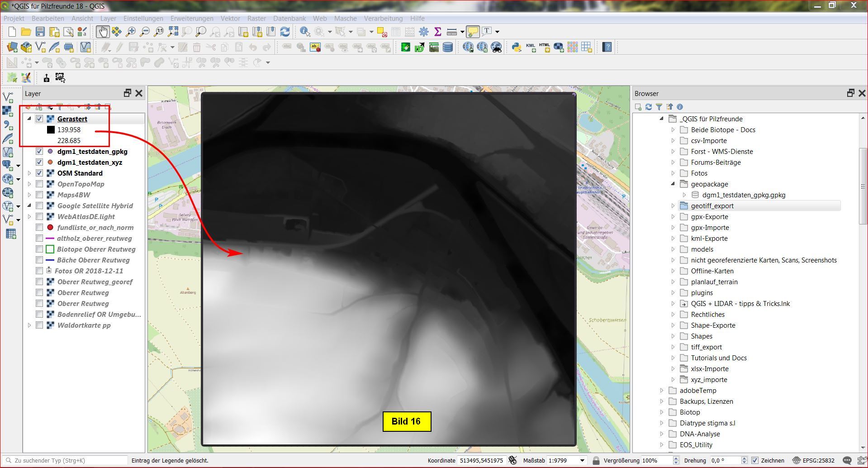The image size is (868, 468).
Task: Click the Zoom Full extent tool
Action: 173,32
